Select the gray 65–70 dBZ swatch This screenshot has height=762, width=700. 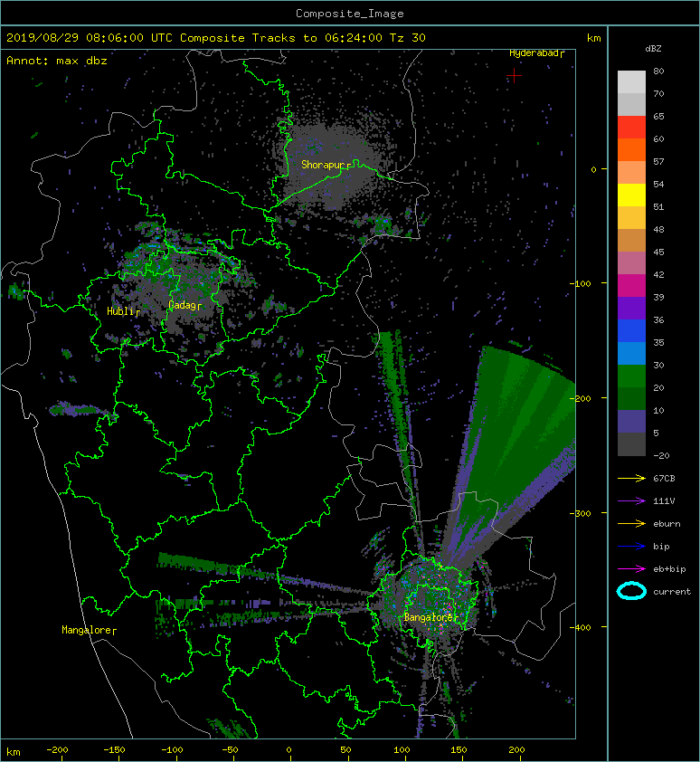tap(631, 104)
